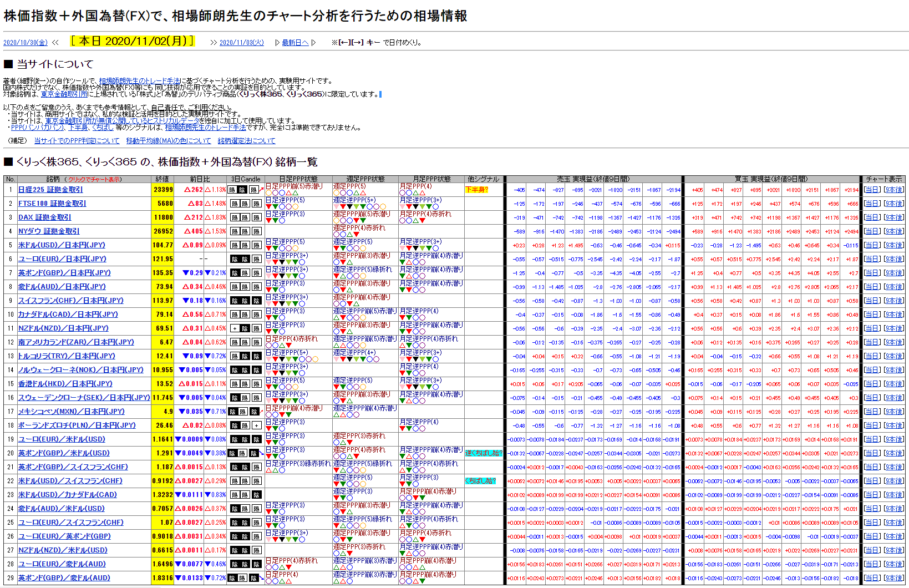The image size is (909, 588).
Task: Open the DAX 証拠金取引 chart
Action: (x=45, y=217)
